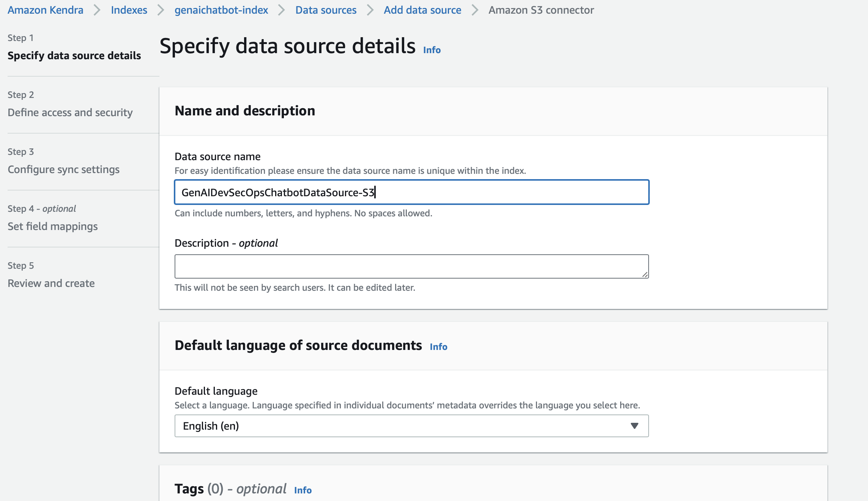
Task: Jump to Define access and security step
Action: [70, 112]
